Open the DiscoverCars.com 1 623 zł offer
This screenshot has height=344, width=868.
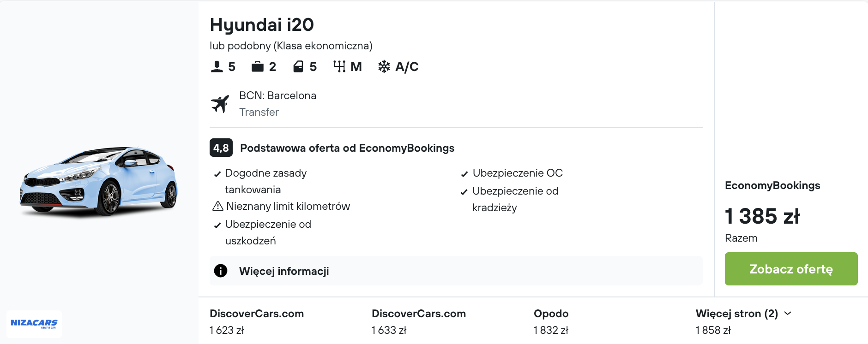click(x=256, y=321)
